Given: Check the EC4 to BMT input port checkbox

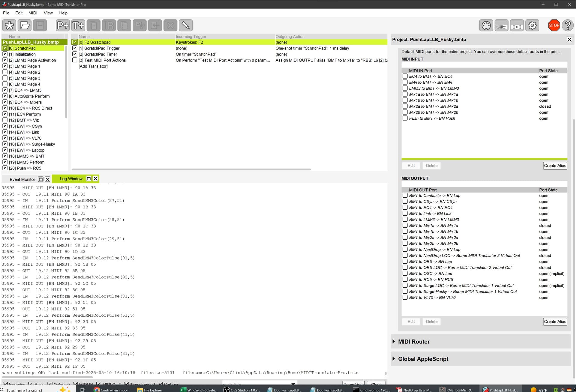Looking at the screenshot, I should point(405,76).
